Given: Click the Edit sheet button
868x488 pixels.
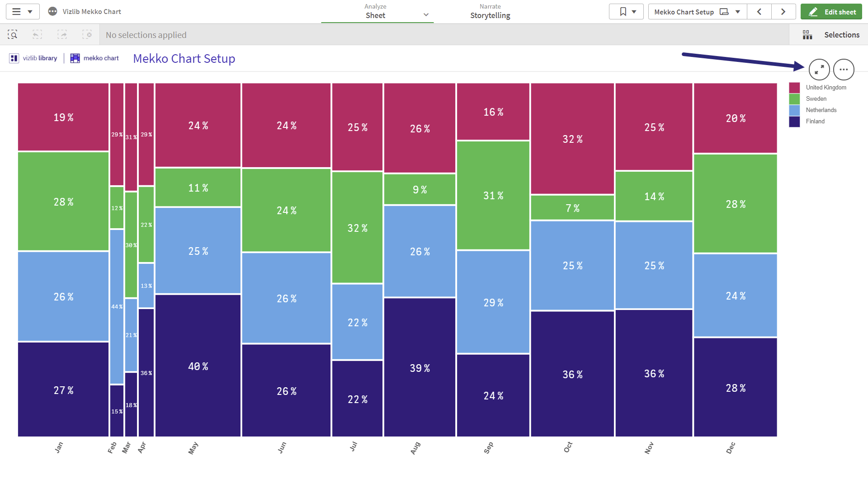Looking at the screenshot, I should [831, 12].
